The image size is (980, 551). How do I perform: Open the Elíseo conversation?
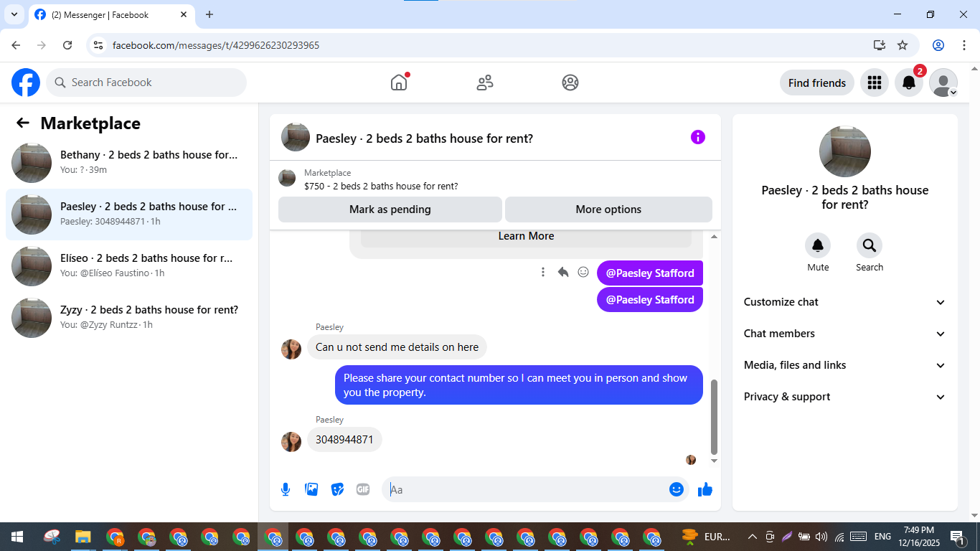129,266
